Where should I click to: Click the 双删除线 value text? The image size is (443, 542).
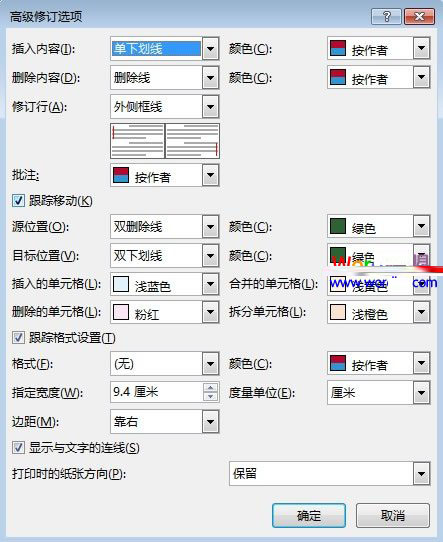tap(138, 227)
